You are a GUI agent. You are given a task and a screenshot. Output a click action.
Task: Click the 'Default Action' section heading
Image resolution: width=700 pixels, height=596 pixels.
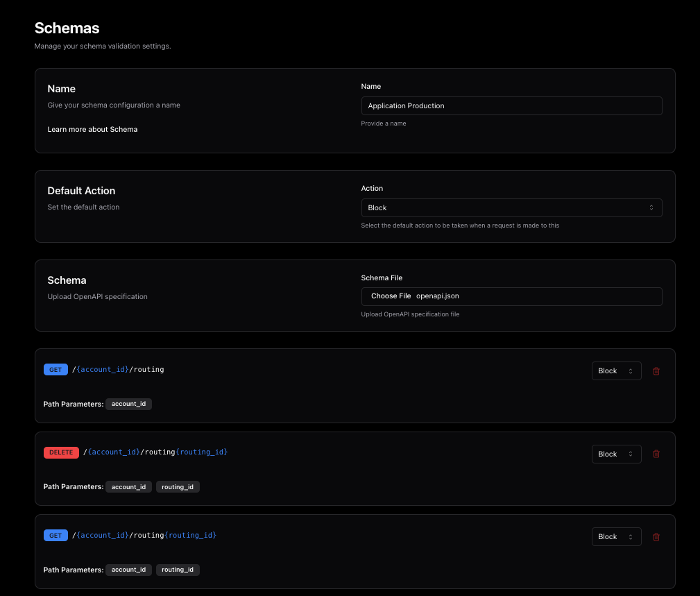[81, 191]
